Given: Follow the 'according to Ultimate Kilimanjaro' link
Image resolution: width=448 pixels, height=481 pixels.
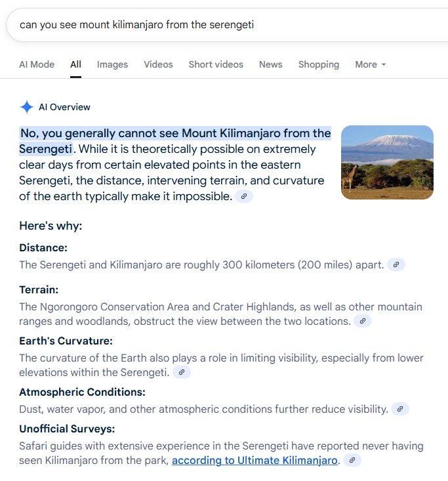Looking at the screenshot, I should [x=255, y=460].
